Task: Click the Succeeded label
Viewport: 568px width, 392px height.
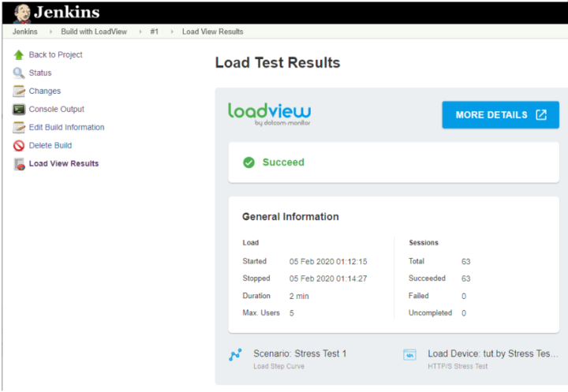Action: click(x=427, y=278)
